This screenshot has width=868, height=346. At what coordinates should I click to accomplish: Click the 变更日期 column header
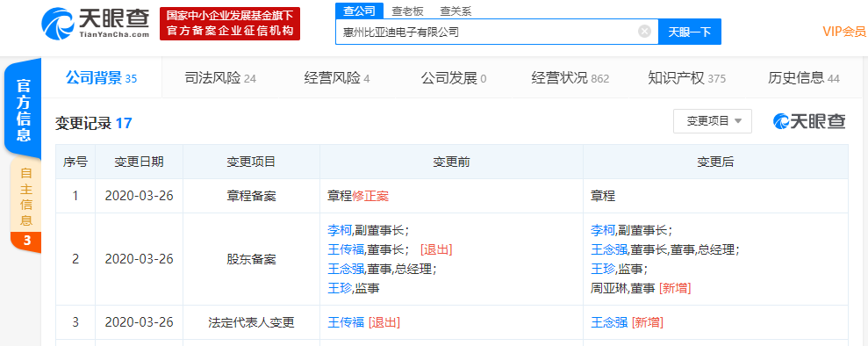[x=139, y=162]
